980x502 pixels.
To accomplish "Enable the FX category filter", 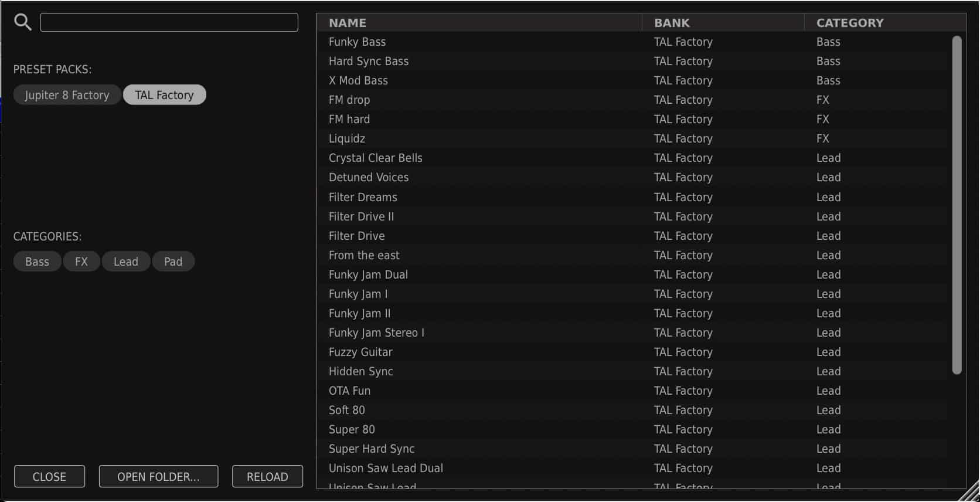I will click(81, 262).
